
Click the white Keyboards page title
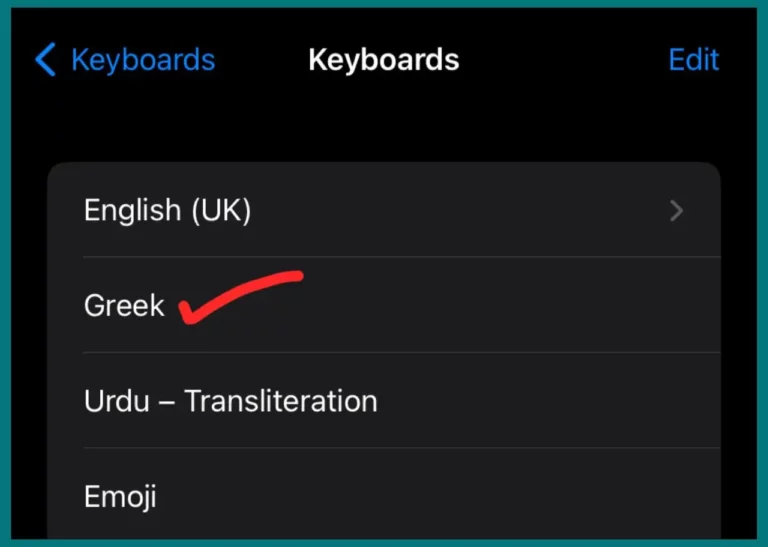click(384, 60)
